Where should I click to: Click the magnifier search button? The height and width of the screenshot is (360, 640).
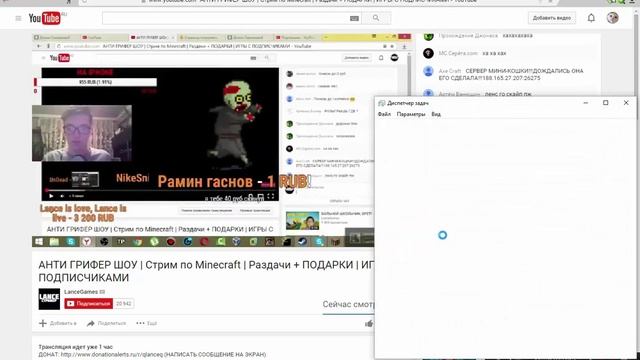pos(376,18)
